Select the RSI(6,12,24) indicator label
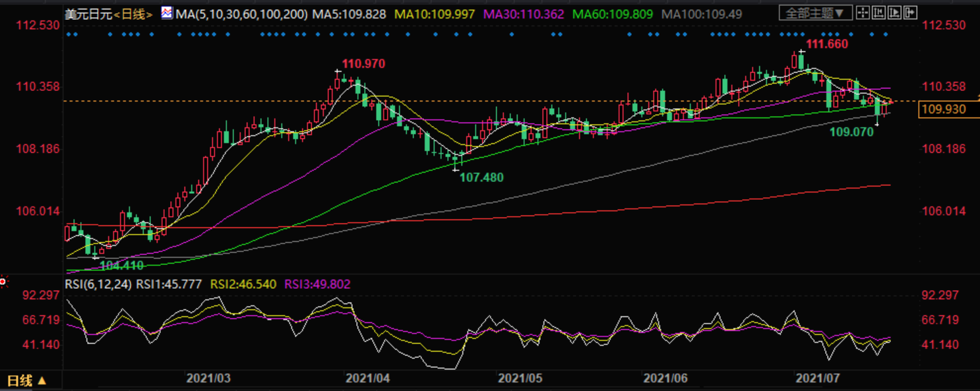This screenshot has height=391, width=980. click(98, 284)
